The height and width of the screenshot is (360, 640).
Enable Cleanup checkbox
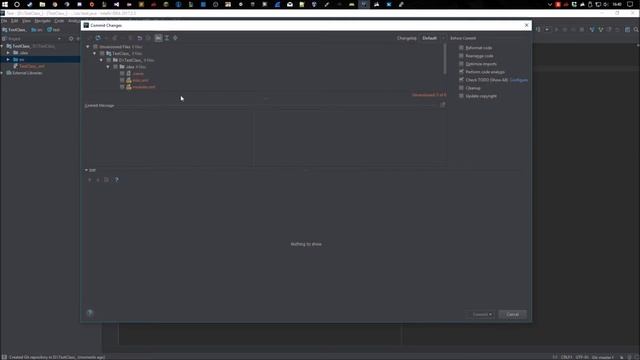click(x=461, y=88)
